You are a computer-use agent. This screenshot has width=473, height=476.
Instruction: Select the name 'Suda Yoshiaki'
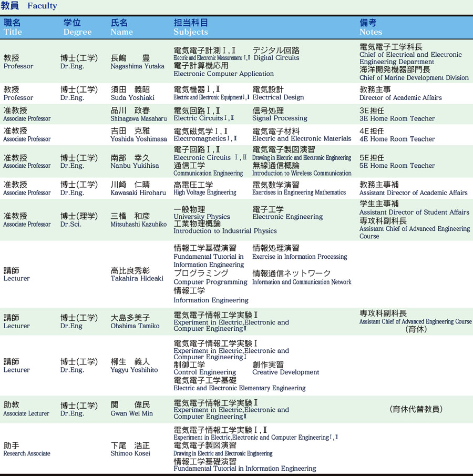pos(132,98)
